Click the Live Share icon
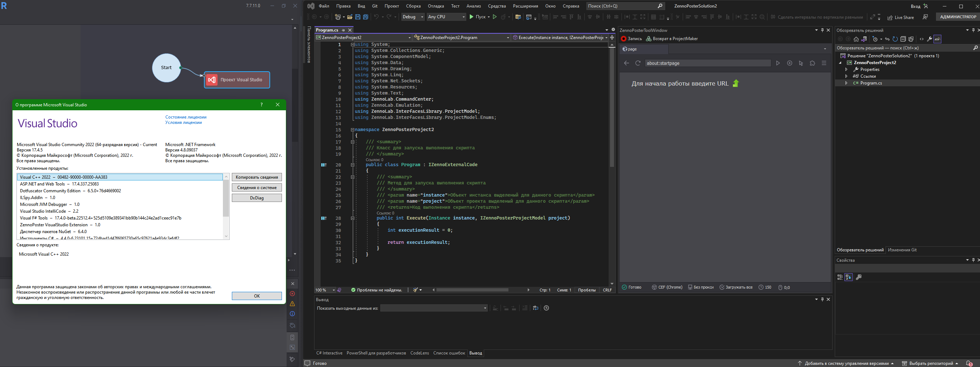The image size is (980, 367). (890, 18)
